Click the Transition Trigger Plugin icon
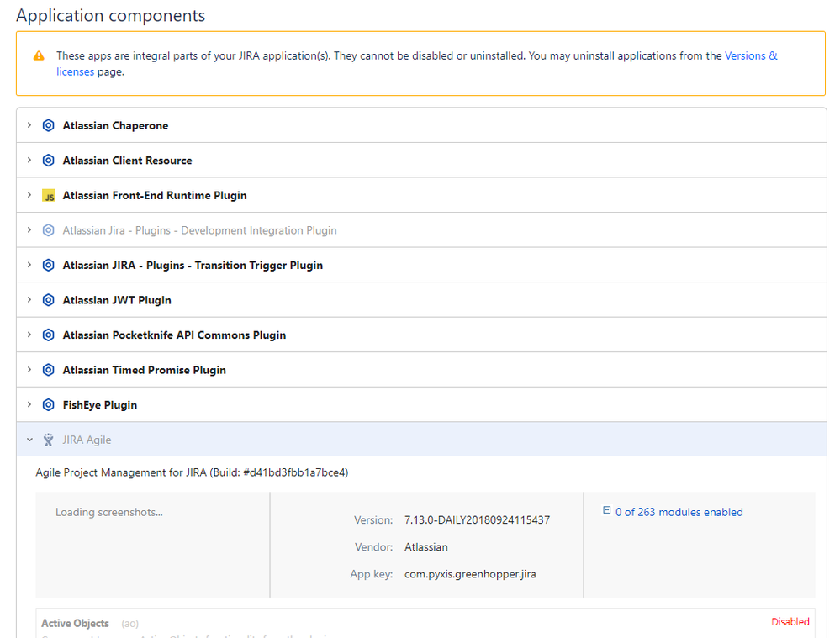840x638 pixels. (48, 266)
